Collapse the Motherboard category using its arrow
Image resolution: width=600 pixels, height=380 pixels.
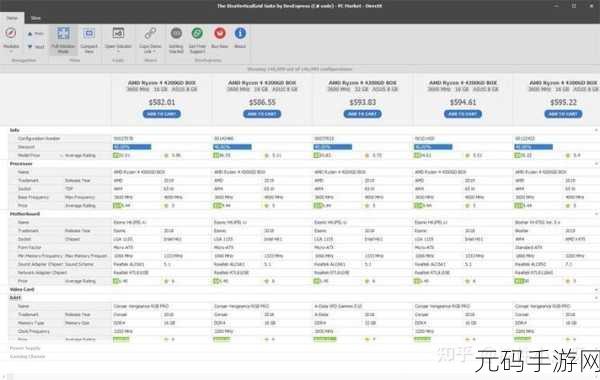coord(596,214)
